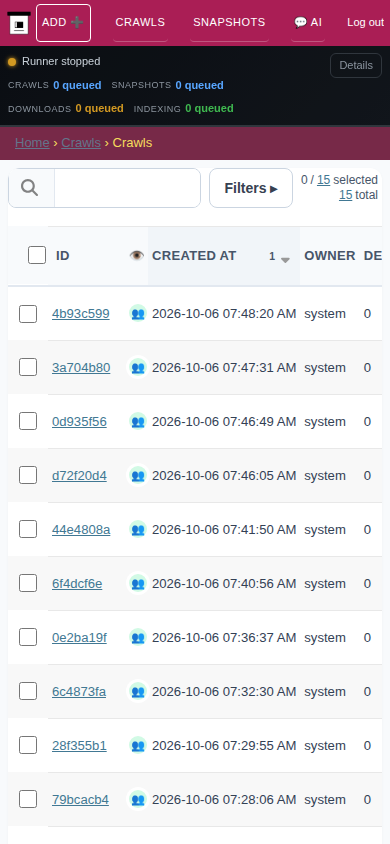Screen dimensions: 390x844
Task: Select checkbox for crawl 4b93c599
Action: pos(28,314)
